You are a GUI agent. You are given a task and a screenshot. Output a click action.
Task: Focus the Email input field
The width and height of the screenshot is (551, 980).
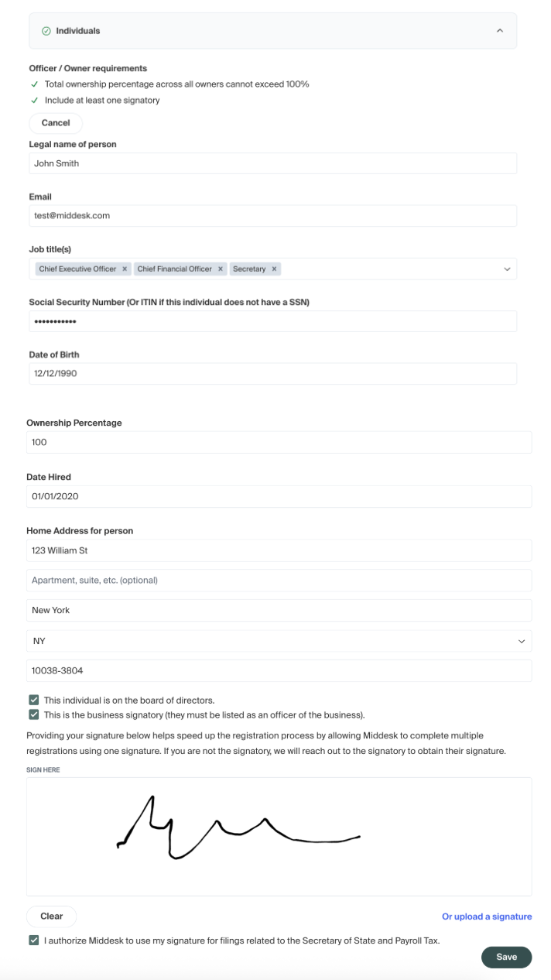pos(272,216)
